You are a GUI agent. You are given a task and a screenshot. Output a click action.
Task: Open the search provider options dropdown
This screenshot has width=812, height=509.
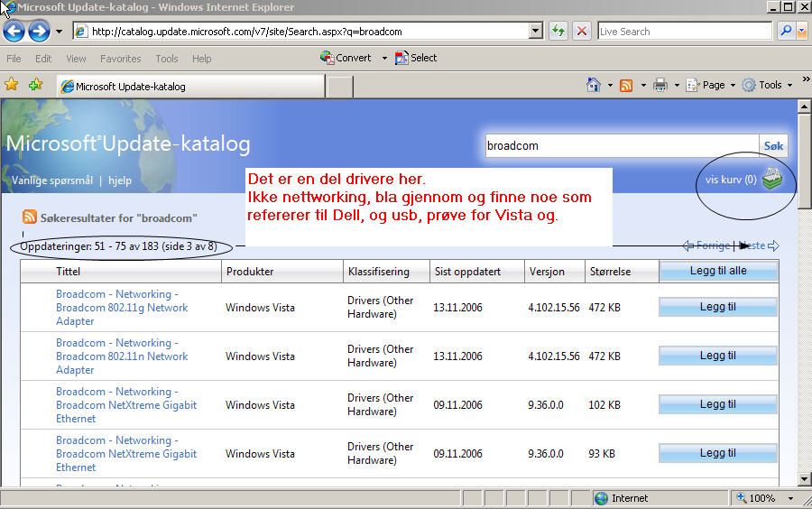click(x=802, y=31)
